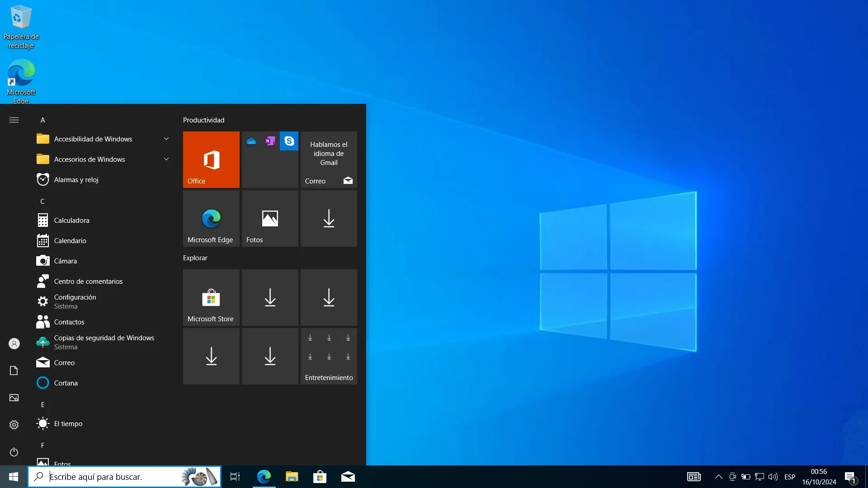Open the notification center
The width and height of the screenshot is (868, 488).
850,477
